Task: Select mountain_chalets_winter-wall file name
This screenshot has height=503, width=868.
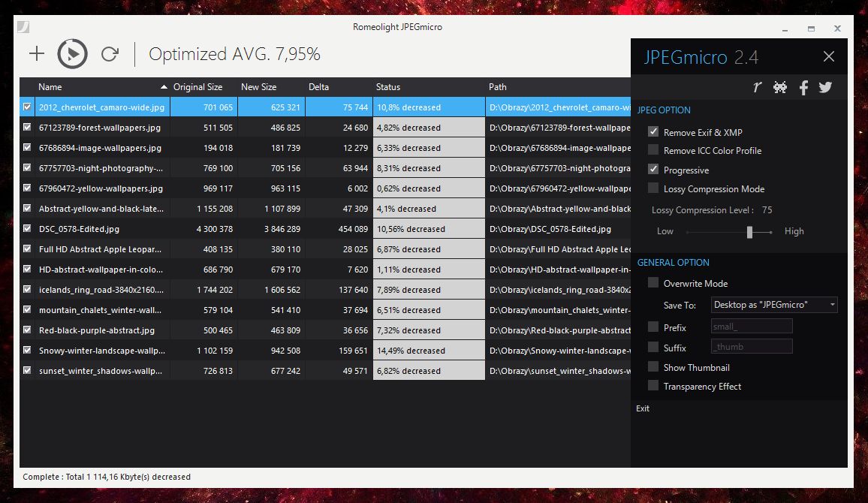Action: pyautogui.click(x=100, y=310)
